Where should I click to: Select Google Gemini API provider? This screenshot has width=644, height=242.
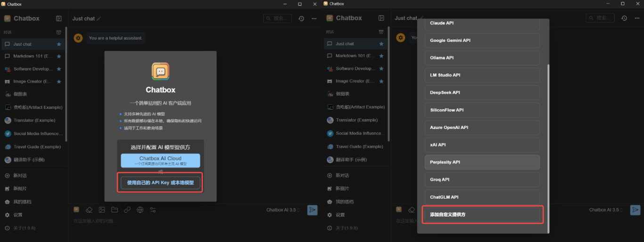tap(482, 40)
